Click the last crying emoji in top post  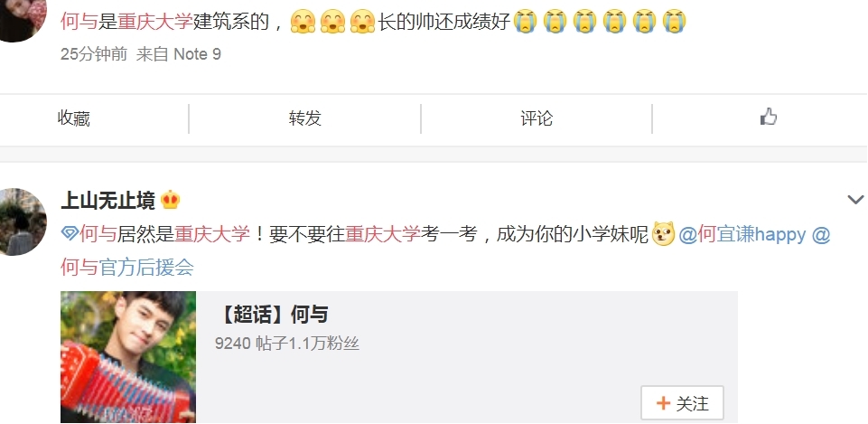[674, 23]
